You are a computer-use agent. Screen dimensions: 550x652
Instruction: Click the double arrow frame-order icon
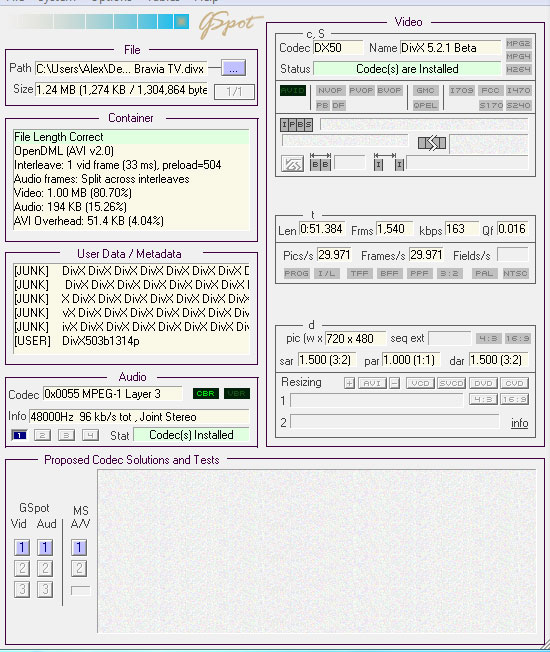pos(432,143)
